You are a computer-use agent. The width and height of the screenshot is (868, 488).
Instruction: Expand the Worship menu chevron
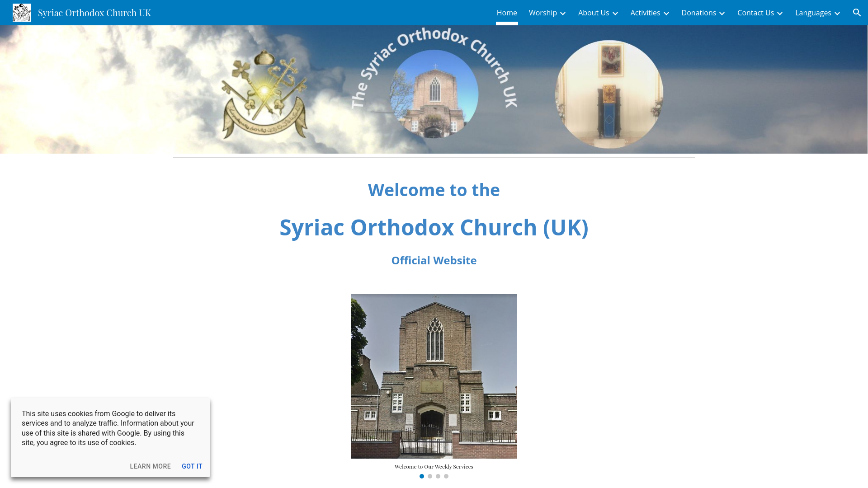click(x=563, y=13)
